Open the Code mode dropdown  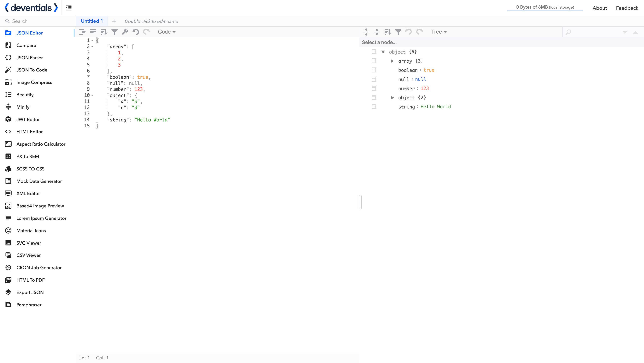tap(166, 32)
